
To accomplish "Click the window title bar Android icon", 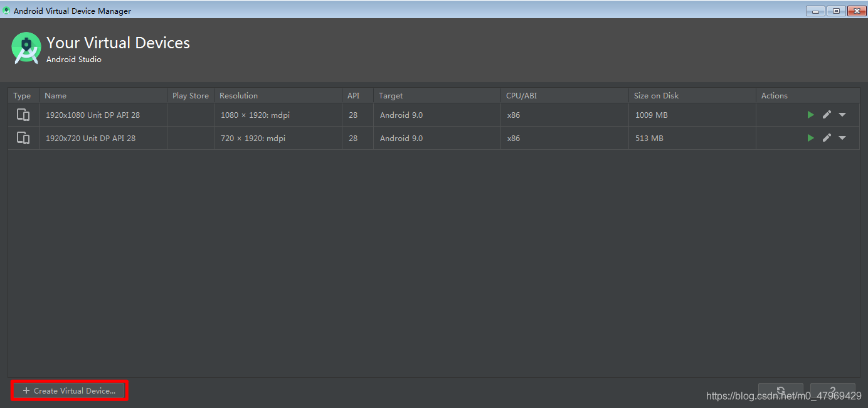I will [6, 11].
